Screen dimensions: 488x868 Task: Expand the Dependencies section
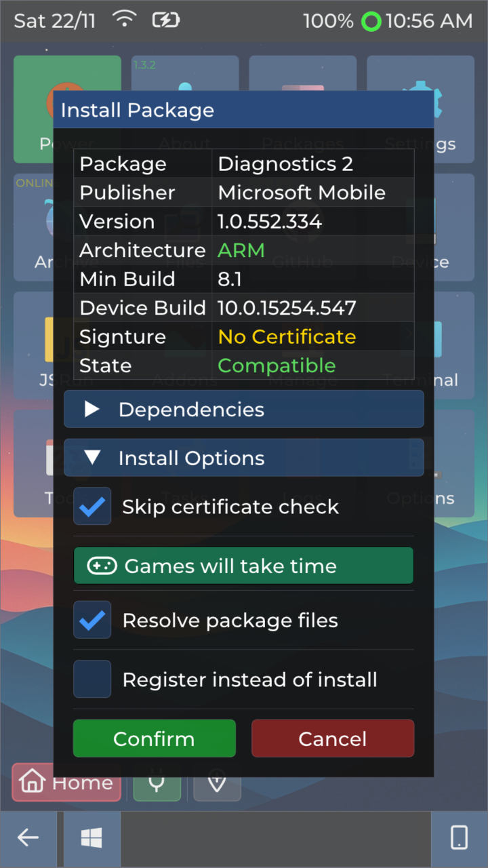244,409
